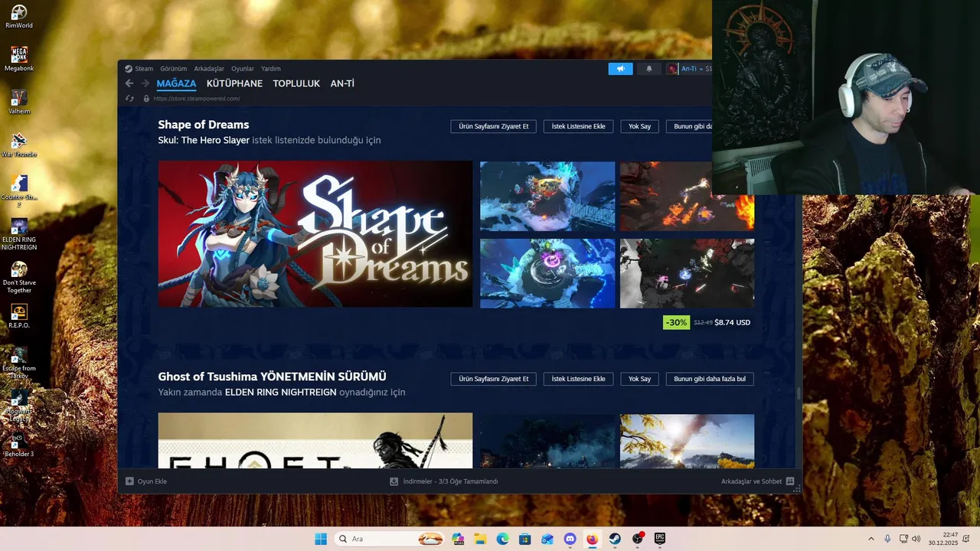Switch to the MAĞAZA tab

[176, 83]
